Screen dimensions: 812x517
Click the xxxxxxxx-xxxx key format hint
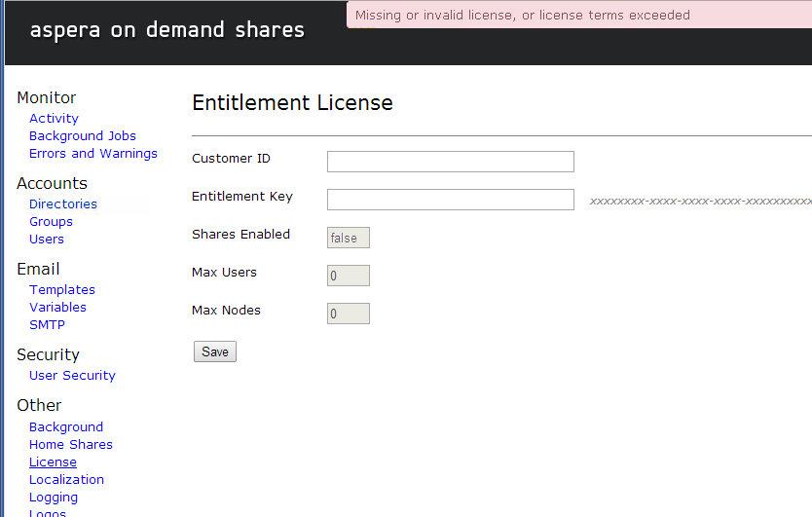(x=701, y=201)
